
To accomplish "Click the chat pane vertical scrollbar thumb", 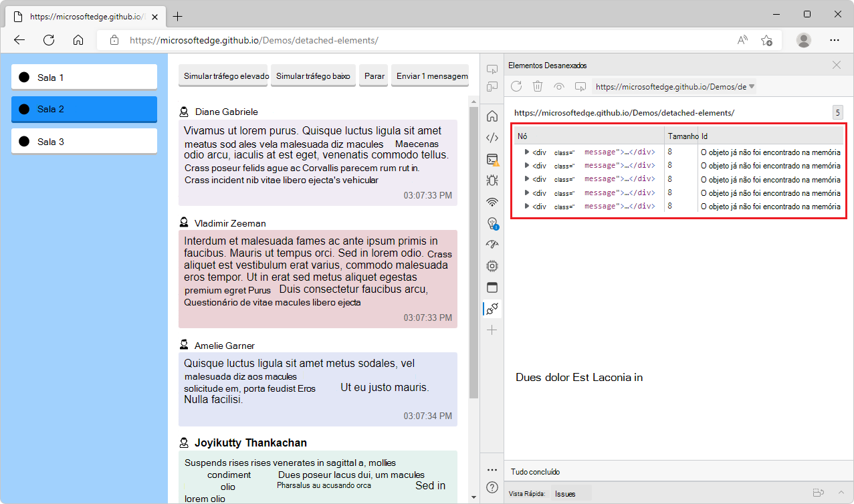I will click(474, 253).
